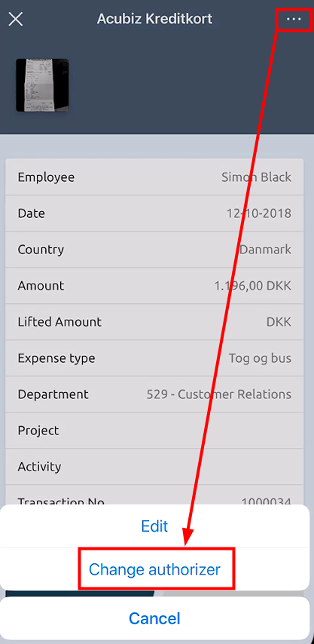This screenshot has width=314, height=644.
Task: Open Expense type Tog og bus selector
Action: click(x=154, y=357)
